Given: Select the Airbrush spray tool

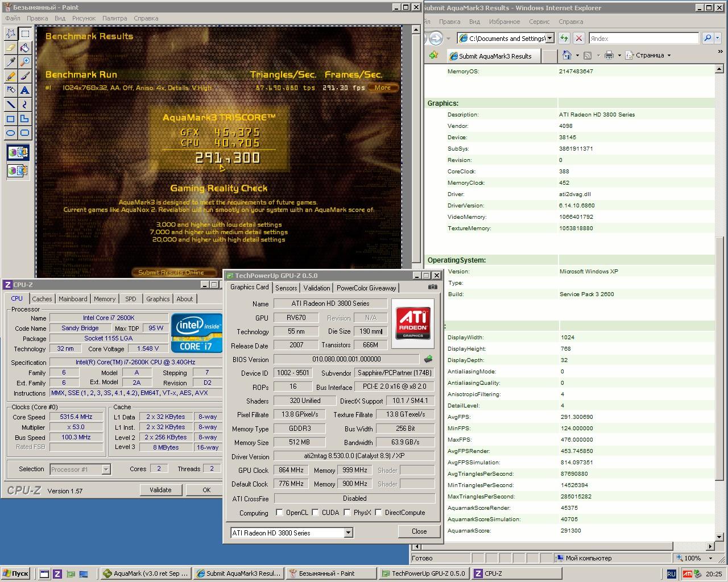Looking at the screenshot, I should point(11,90).
